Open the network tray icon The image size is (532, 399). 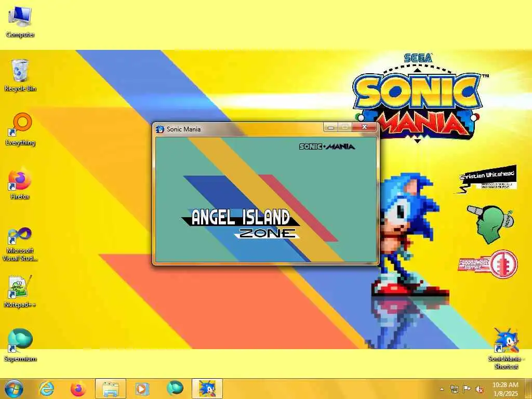(454, 389)
